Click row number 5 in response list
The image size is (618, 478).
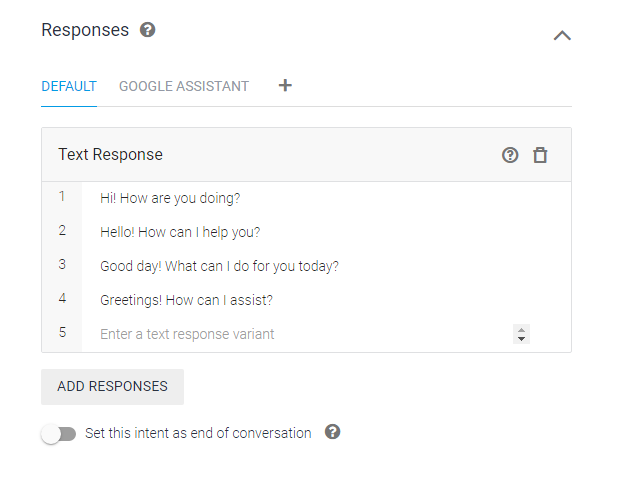click(x=62, y=333)
